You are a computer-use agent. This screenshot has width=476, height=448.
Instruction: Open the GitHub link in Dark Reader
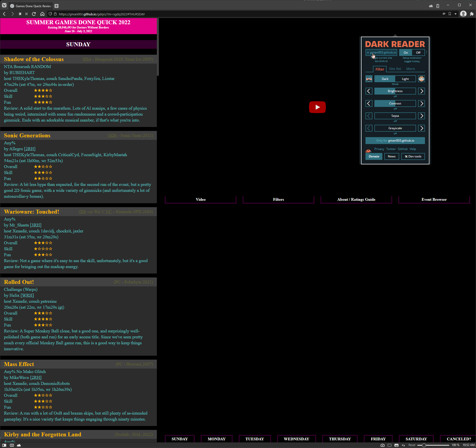pyautogui.click(x=402, y=149)
